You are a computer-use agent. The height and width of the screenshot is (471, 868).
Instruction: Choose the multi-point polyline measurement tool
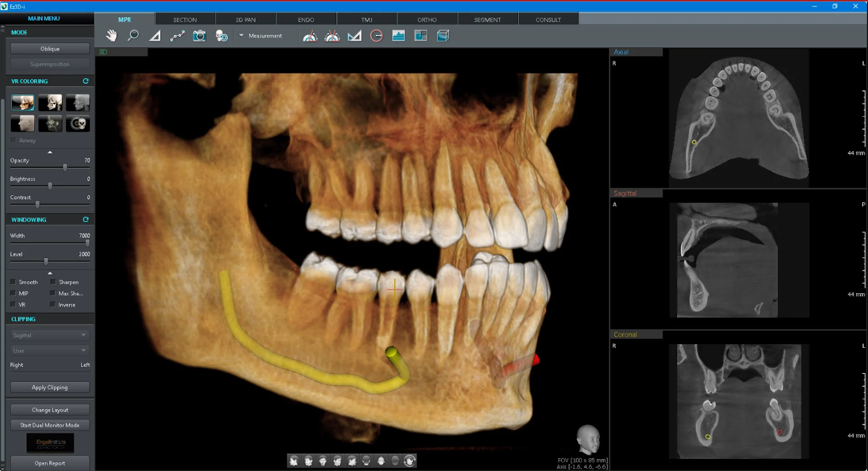(177, 36)
